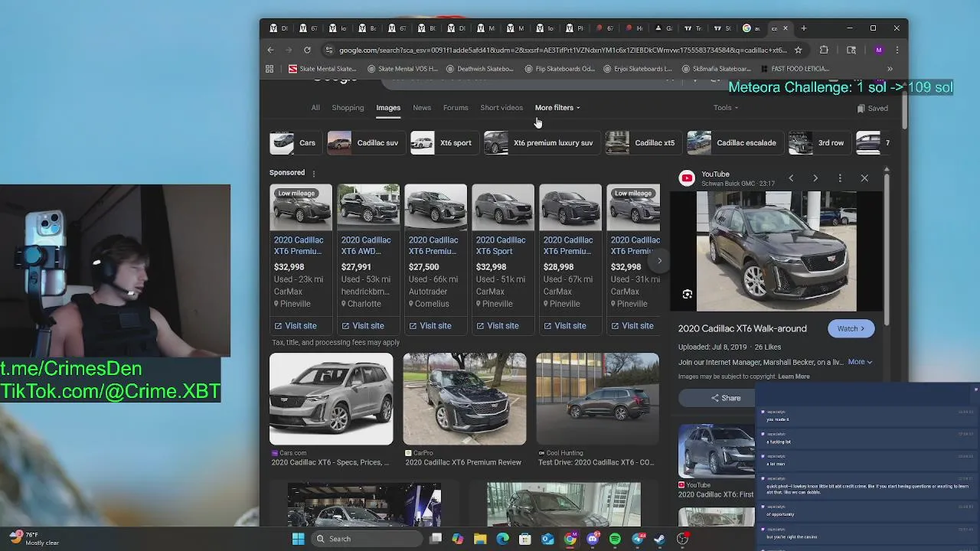Open the Chrome profile avatar M
Image resolution: width=980 pixels, height=551 pixels.
[878, 50]
